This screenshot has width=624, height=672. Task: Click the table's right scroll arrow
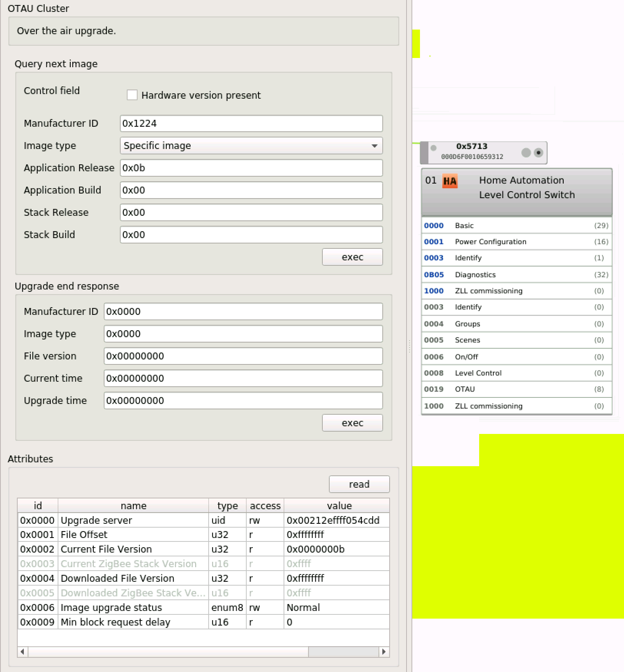pyautogui.click(x=384, y=652)
